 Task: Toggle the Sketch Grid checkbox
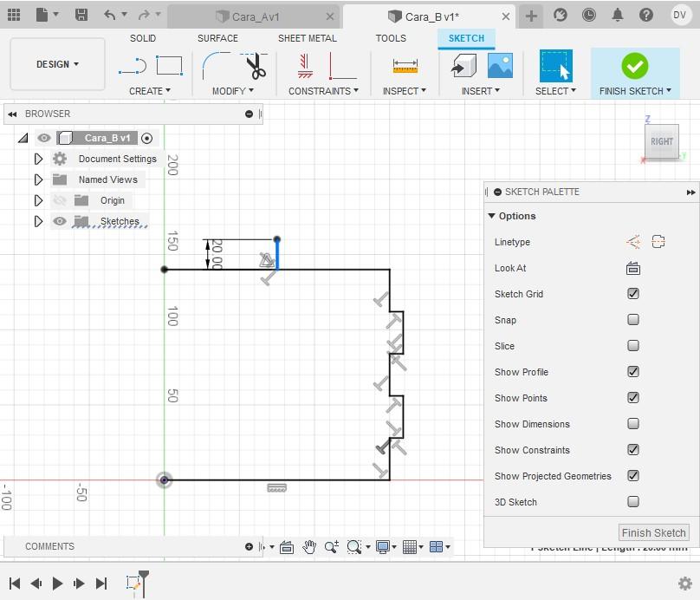click(633, 294)
